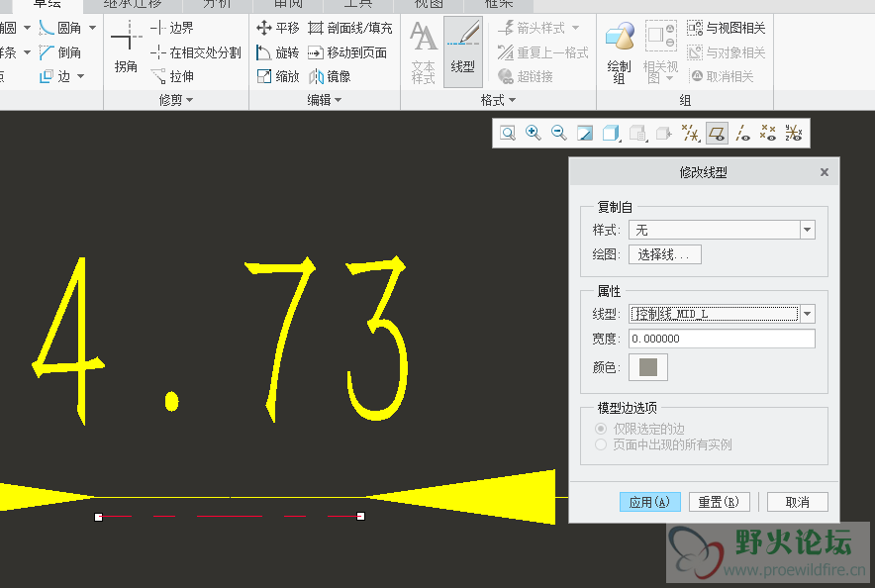Click 与对象相关 relate to object
The height and width of the screenshot is (588, 875).
[726, 52]
